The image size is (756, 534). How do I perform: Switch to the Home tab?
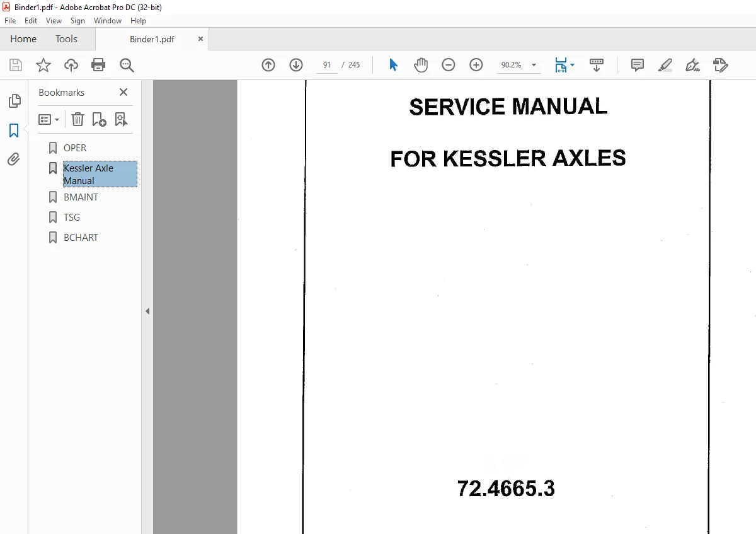pos(23,39)
